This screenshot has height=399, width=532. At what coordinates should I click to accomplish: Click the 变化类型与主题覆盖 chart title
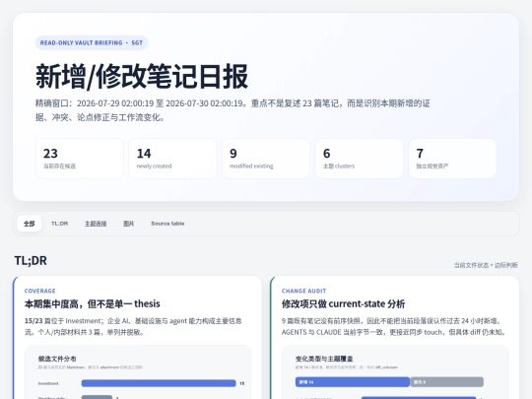(324, 359)
